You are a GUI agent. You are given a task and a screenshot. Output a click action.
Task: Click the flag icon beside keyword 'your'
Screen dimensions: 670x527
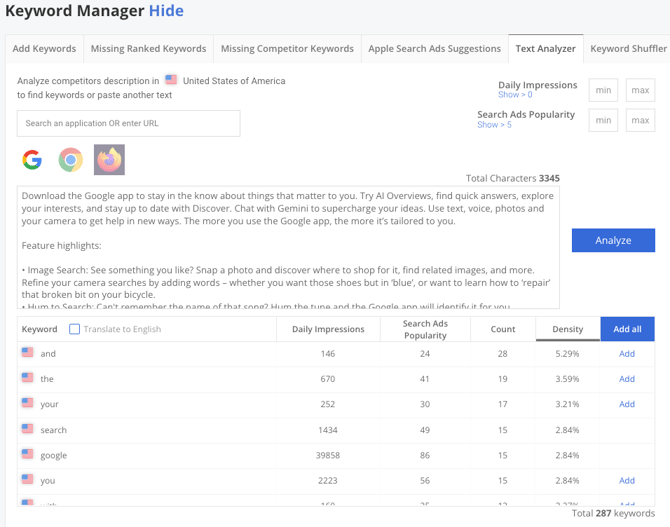[27, 404]
